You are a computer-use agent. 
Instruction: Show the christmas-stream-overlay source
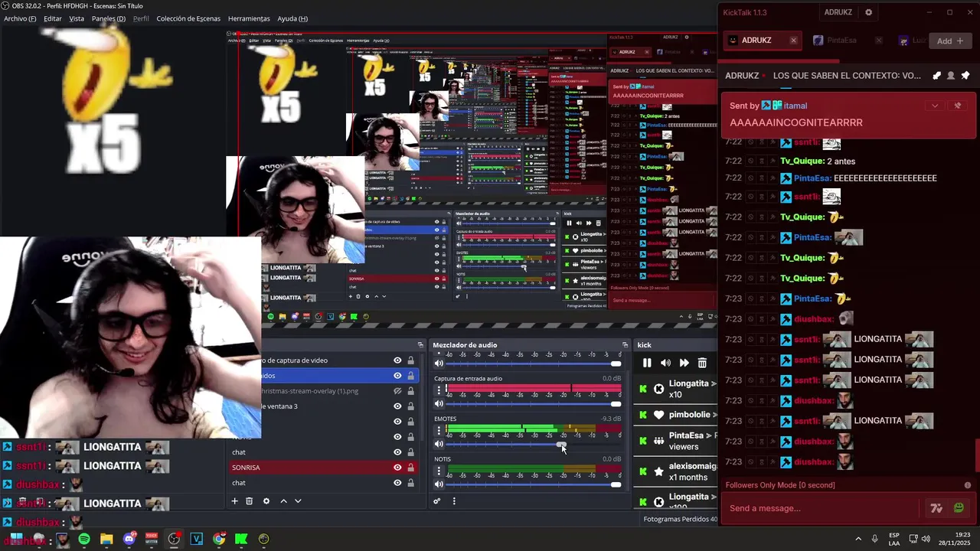[397, 391]
